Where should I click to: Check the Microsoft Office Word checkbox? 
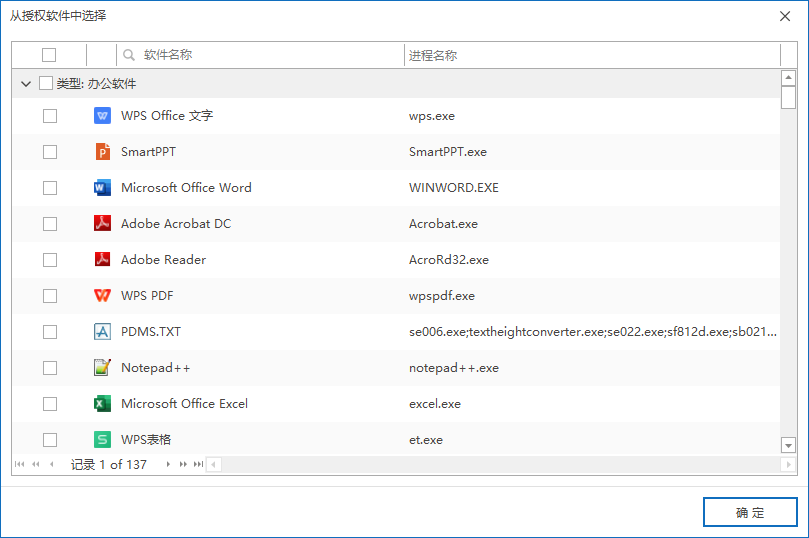(x=50, y=188)
